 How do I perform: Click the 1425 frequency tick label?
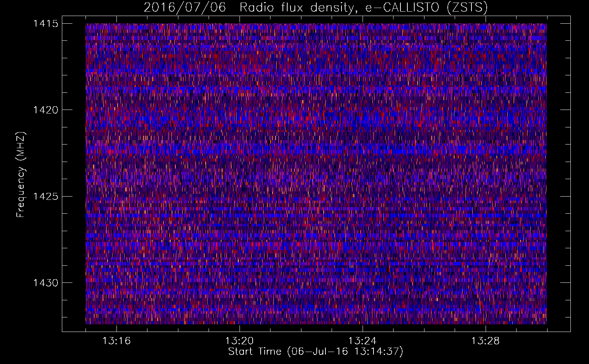pos(46,197)
